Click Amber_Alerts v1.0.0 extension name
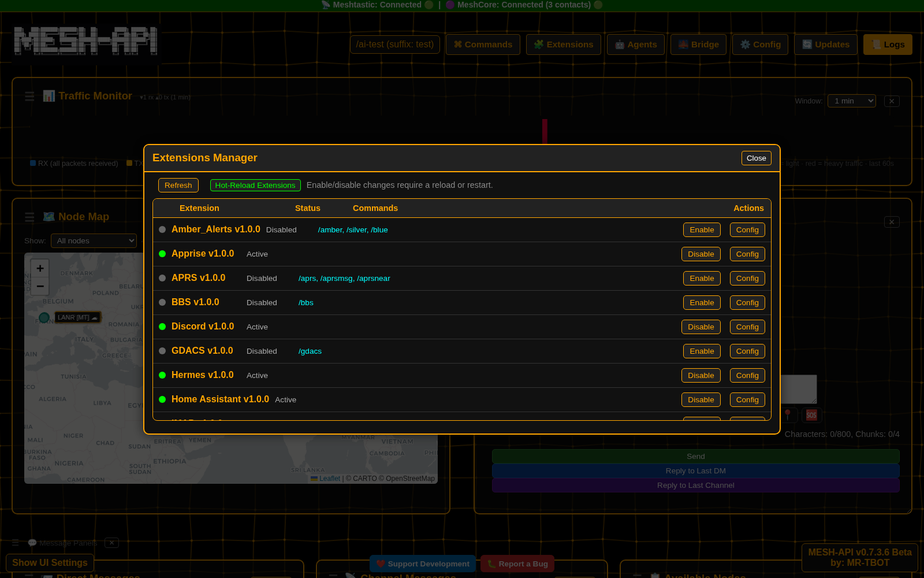This screenshot has width=924, height=578. pyautogui.click(x=216, y=229)
